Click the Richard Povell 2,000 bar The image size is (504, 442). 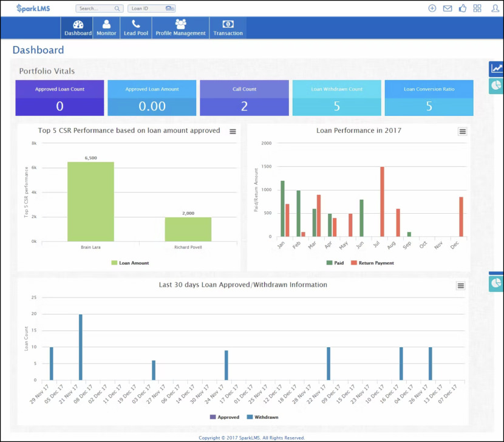point(188,229)
